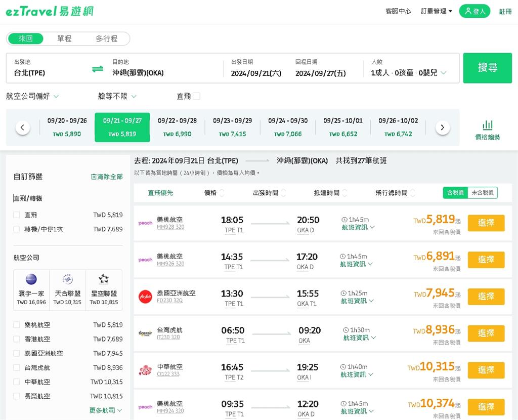The height and width of the screenshot is (420, 518).
Task: Switch prices to 未含稅價
Action: 482,193
